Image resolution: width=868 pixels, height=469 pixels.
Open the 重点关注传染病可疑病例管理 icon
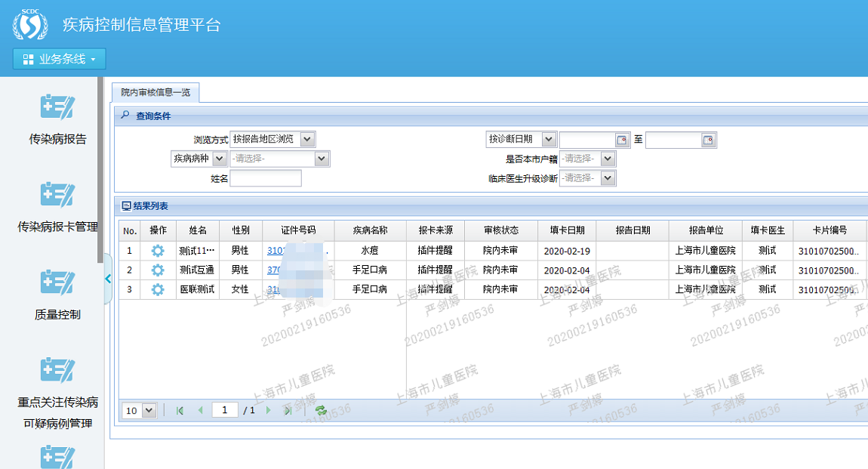(x=57, y=370)
